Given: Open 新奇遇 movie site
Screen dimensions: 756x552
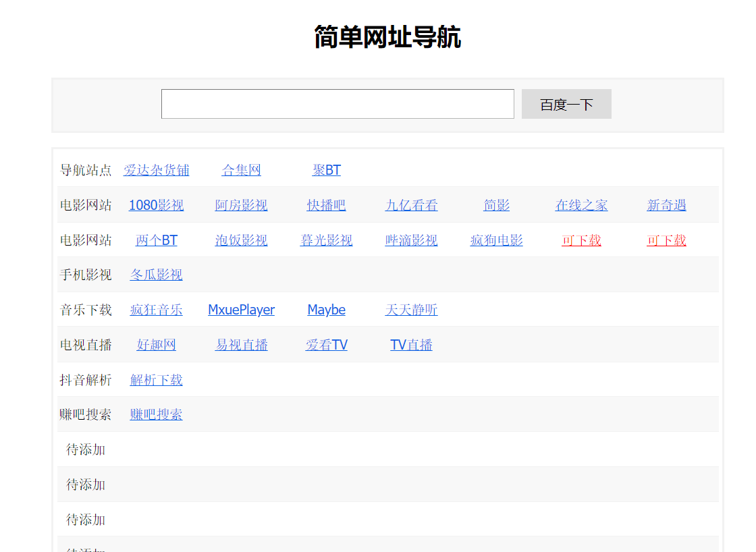Looking at the screenshot, I should click(x=666, y=204).
